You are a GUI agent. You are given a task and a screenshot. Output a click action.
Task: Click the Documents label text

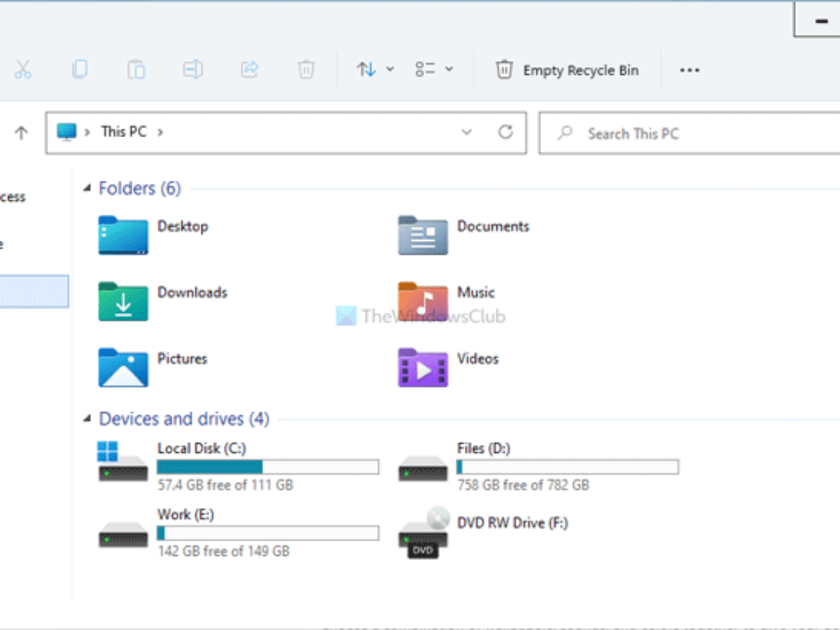click(493, 226)
